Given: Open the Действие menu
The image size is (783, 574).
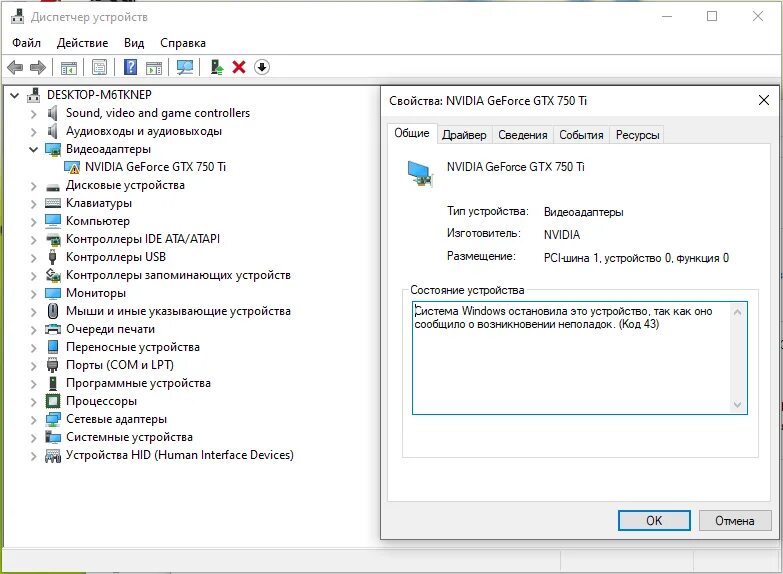Looking at the screenshot, I should click(82, 43).
